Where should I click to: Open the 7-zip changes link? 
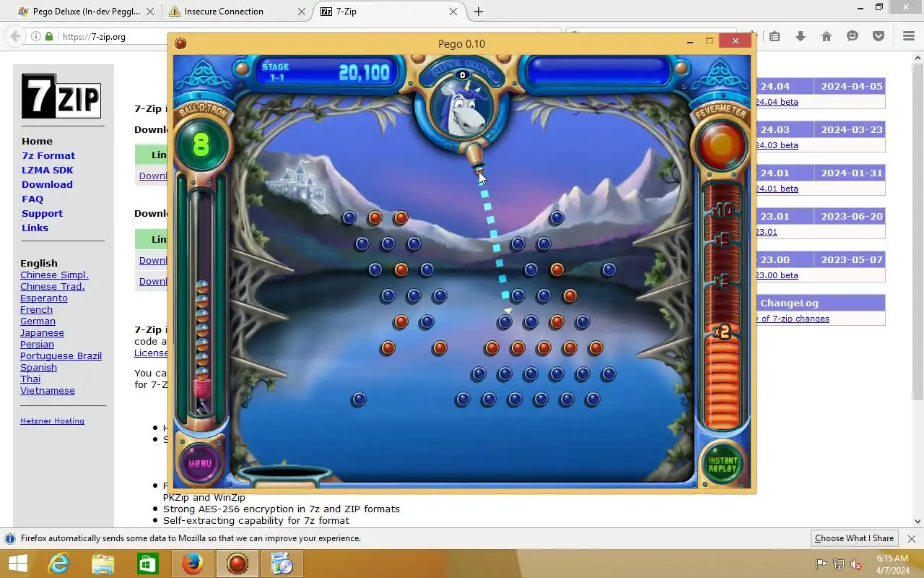click(x=794, y=319)
